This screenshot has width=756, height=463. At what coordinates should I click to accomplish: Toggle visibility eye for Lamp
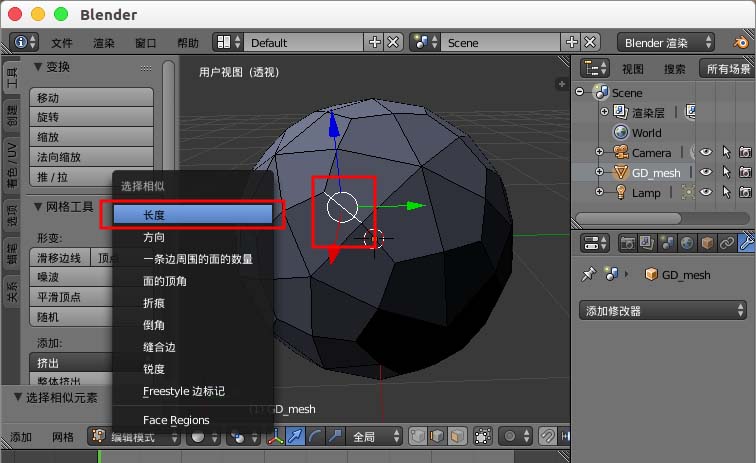pos(705,192)
